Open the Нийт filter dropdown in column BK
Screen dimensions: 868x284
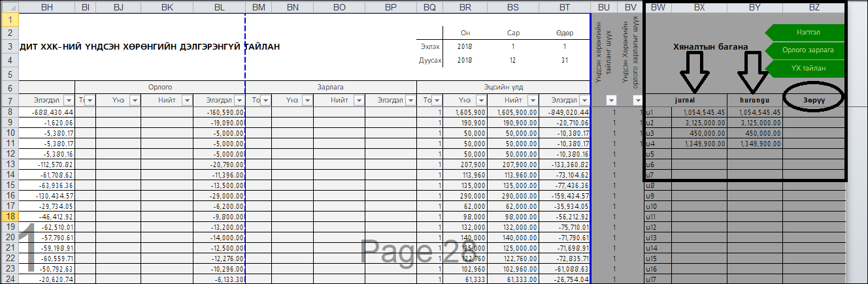pyautogui.click(x=186, y=101)
